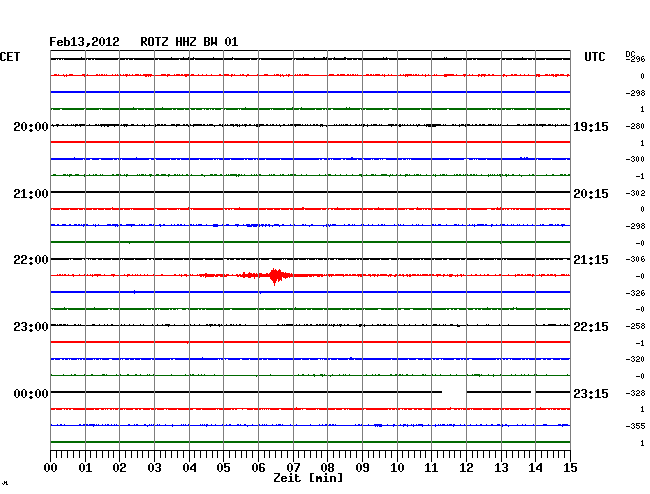Click the DC offset value "-280"
Viewport: 650px width, 494px height.
point(635,126)
